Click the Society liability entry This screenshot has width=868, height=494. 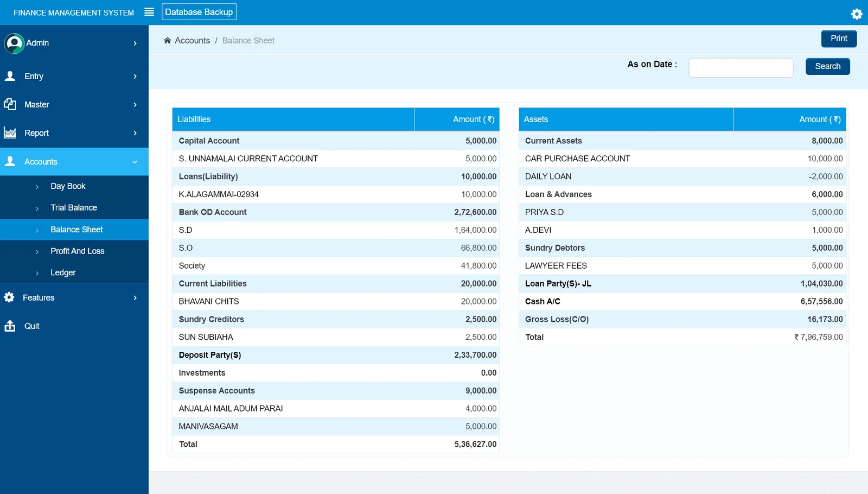192,266
